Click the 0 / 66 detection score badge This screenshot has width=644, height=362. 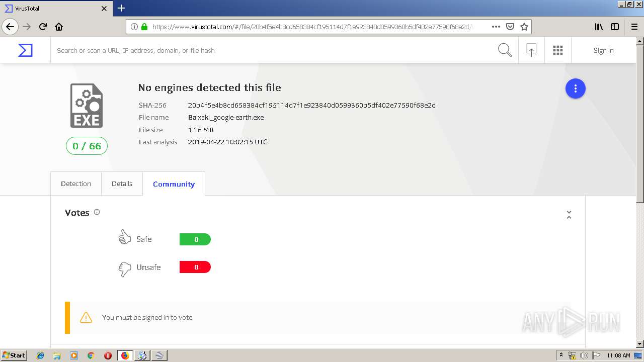click(87, 146)
